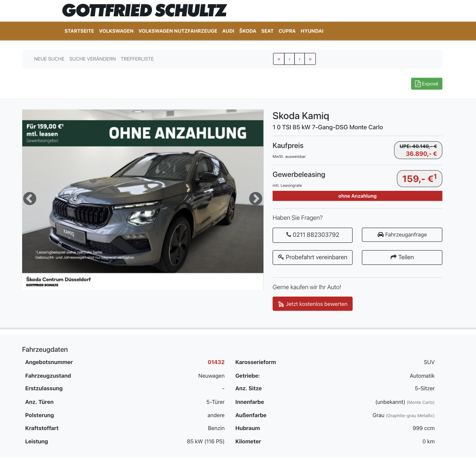Download the Exposé PDF
Viewport: 476px width, 460px height.
click(x=427, y=84)
